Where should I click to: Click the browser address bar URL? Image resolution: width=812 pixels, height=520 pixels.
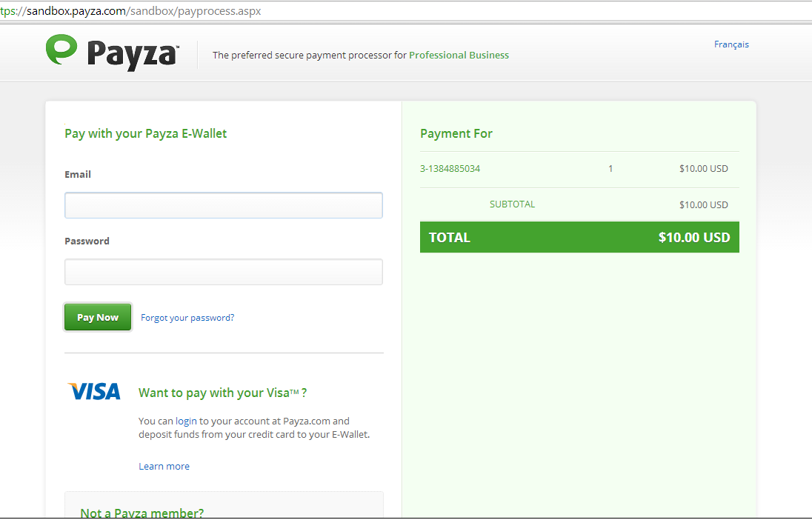(x=130, y=11)
